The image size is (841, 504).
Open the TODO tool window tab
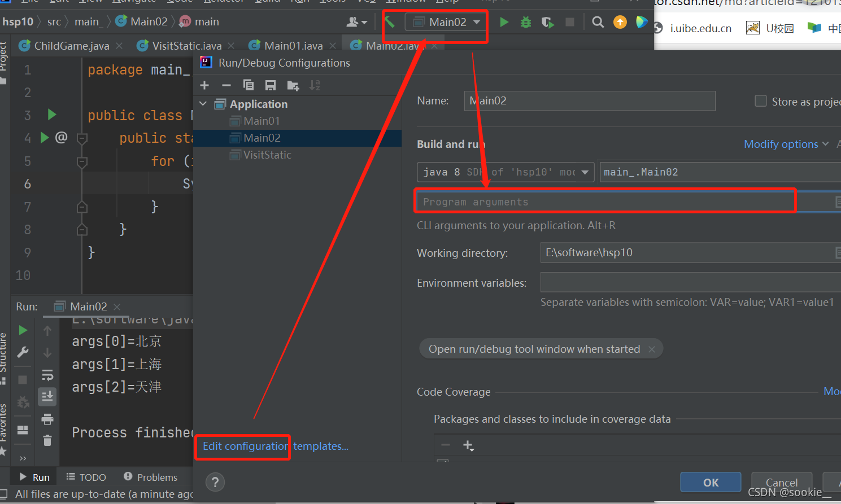point(86,477)
